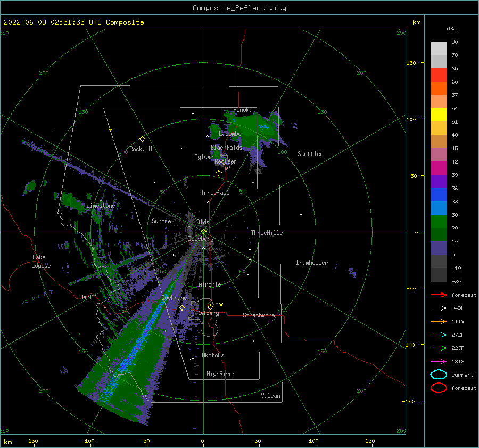Click the yellow diamond marker above Calgary

tap(210, 307)
